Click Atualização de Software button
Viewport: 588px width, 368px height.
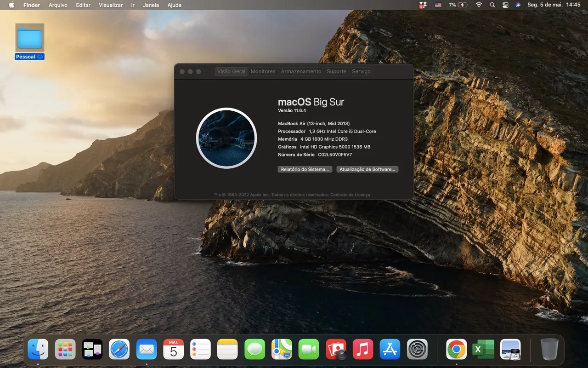pos(367,169)
